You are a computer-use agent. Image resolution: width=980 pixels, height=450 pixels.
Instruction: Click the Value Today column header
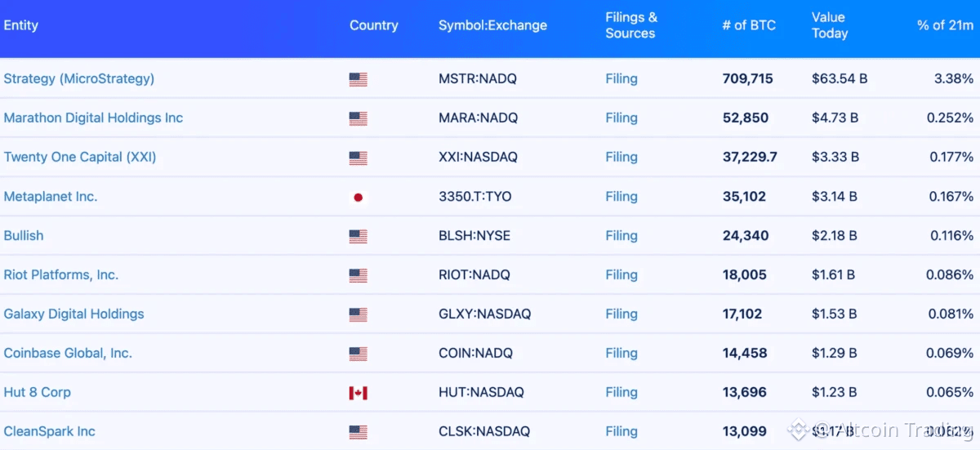tap(829, 25)
